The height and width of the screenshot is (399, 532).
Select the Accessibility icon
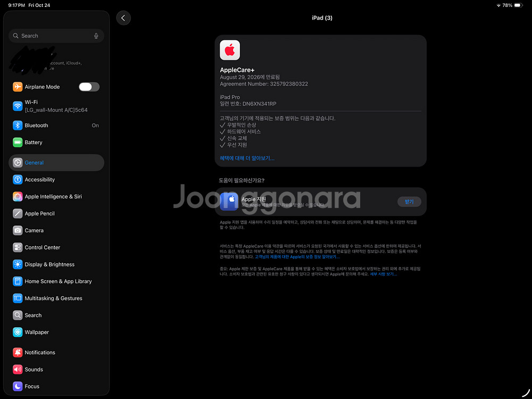pos(18,180)
